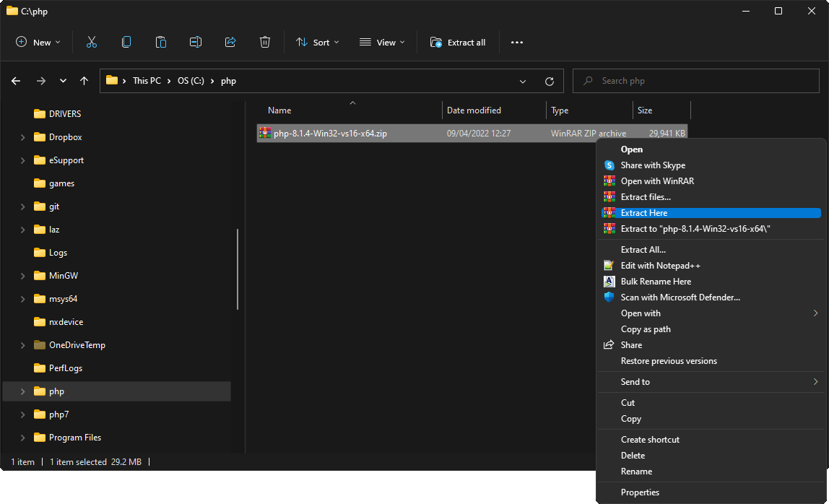The width and height of the screenshot is (829, 504).
Task: Go forward with the right arrow
Action: tap(40, 81)
